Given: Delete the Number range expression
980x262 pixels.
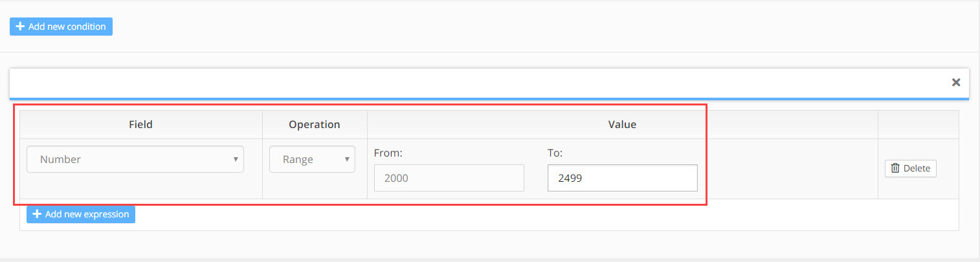Looking at the screenshot, I should pos(910,168).
